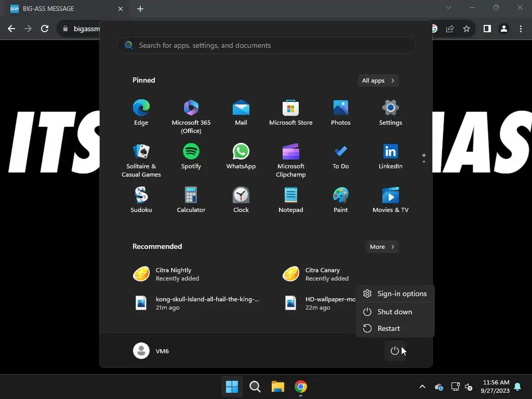Open the Calculator app
The image size is (532, 399).
point(191,200)
